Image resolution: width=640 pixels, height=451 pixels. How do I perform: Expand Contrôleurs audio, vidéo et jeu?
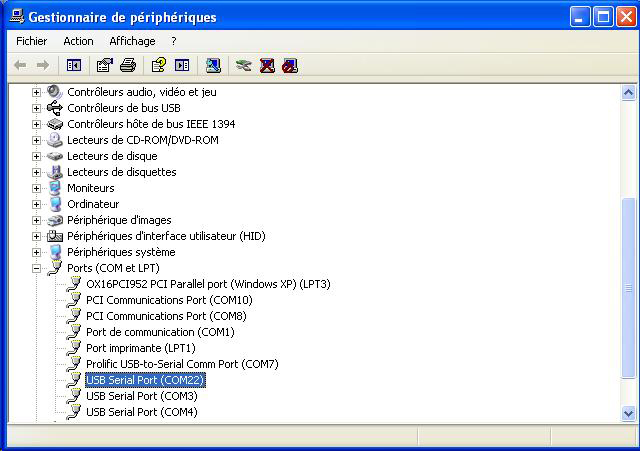(36, 93)
